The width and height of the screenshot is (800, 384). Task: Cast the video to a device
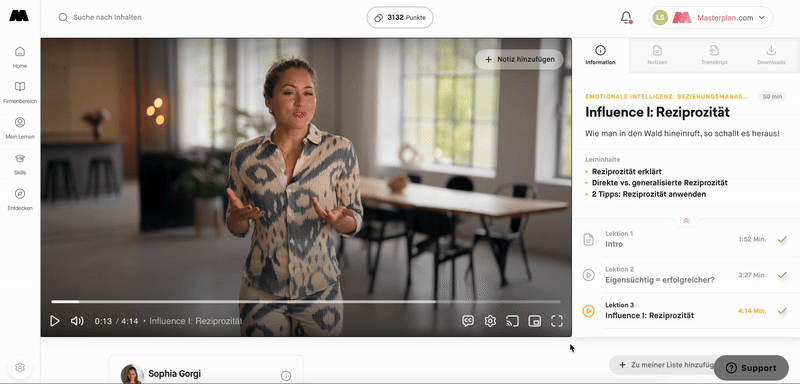(x=512, y=321)
